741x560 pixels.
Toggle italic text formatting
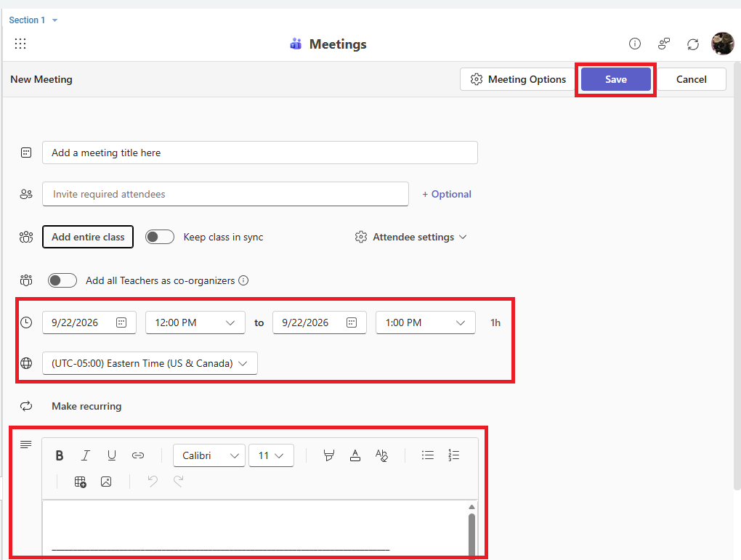pos(85,455)
